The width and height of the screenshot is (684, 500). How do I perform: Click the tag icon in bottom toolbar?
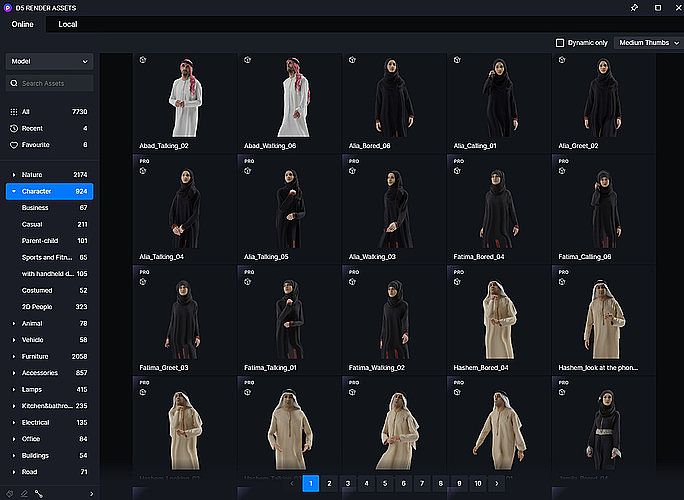click(10, 493)
